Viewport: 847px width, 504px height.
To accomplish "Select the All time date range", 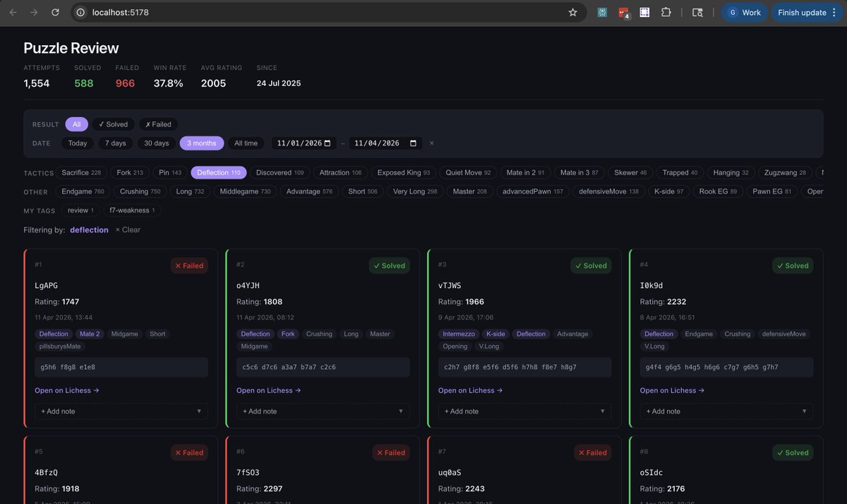I will point(246,143).
